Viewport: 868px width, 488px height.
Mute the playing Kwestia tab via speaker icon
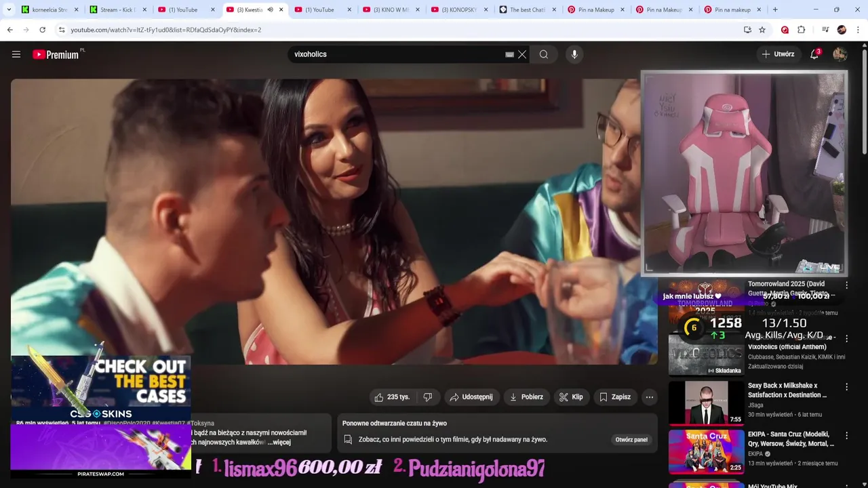270,9
